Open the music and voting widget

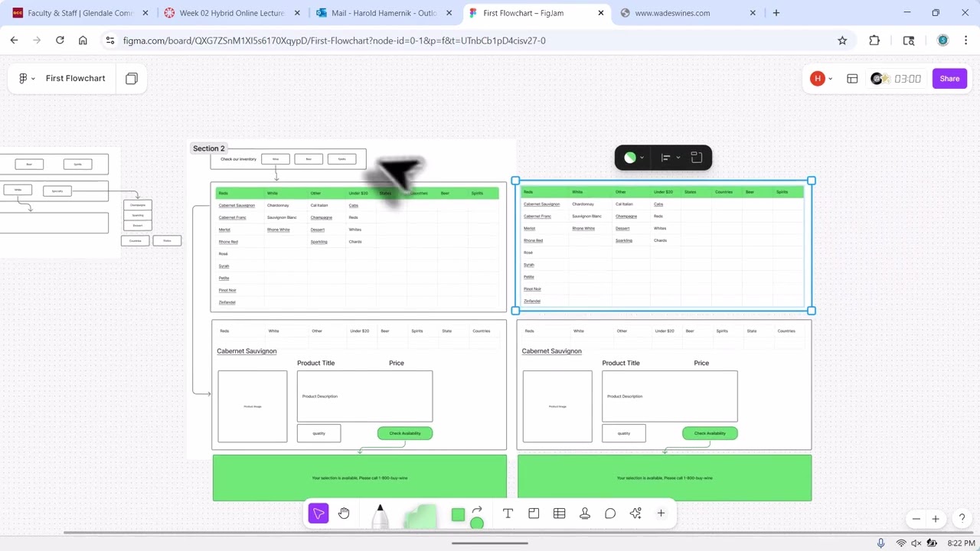pyautogui.click(x=880, y=78)
